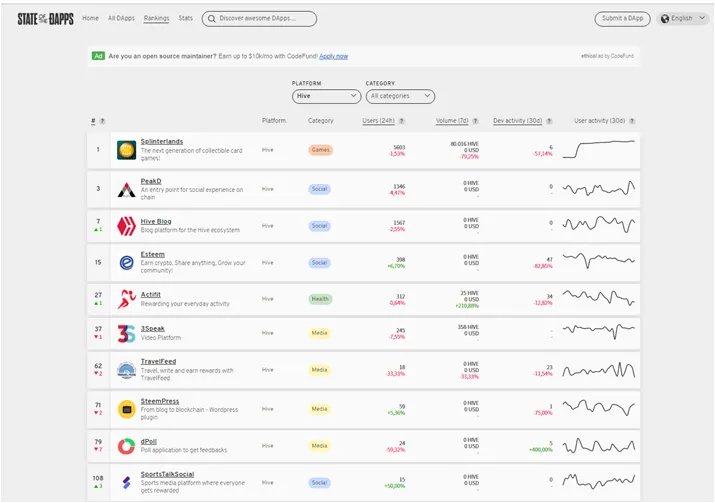The height and width of the screenshot is (503, 715).
Task: Sort by the Dev activity (30d) header
Action: click(x=518, y=121)
